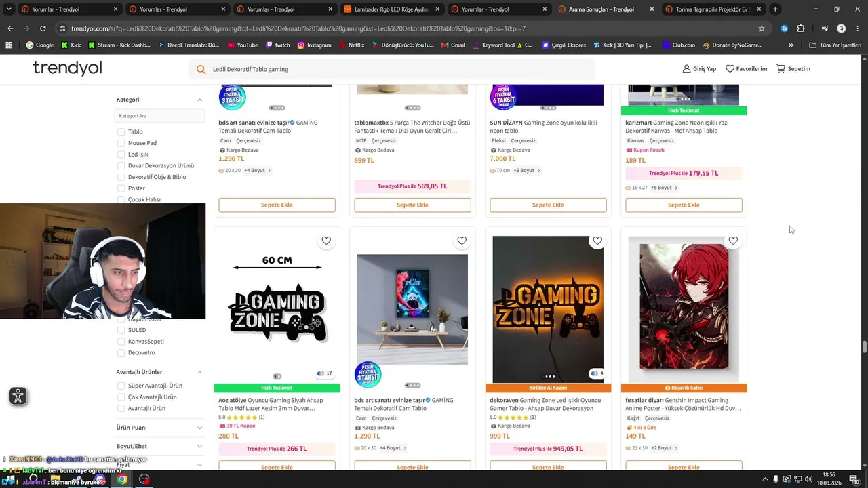Enable the Çok Avantajlı Ürün filter
This screenshot has width=868, height=488.
pyautogui.click(x=121, y=397)
